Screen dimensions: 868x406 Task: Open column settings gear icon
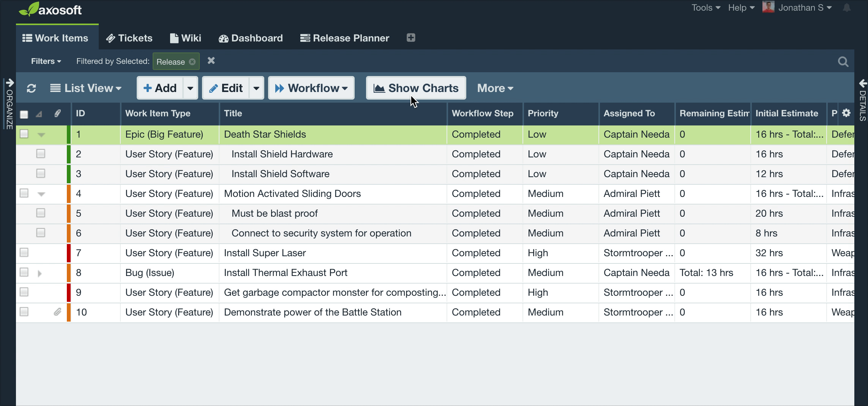(846, 113)
